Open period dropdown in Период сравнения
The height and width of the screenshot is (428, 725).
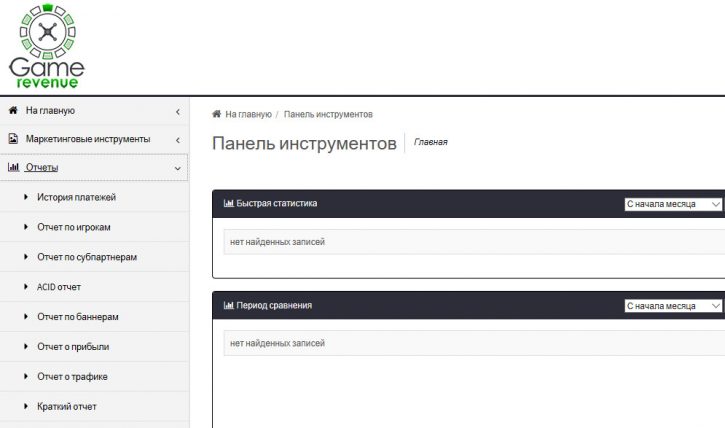673,306
